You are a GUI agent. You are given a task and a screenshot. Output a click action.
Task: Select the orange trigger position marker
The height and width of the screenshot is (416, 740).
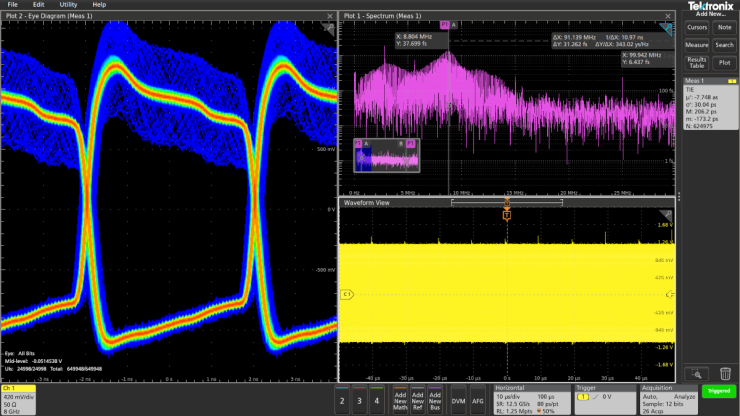point(507,215)
